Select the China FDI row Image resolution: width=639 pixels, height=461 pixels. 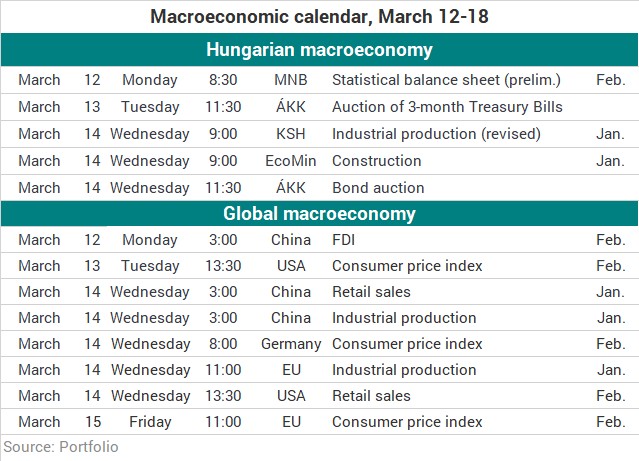tap(319, 240)
